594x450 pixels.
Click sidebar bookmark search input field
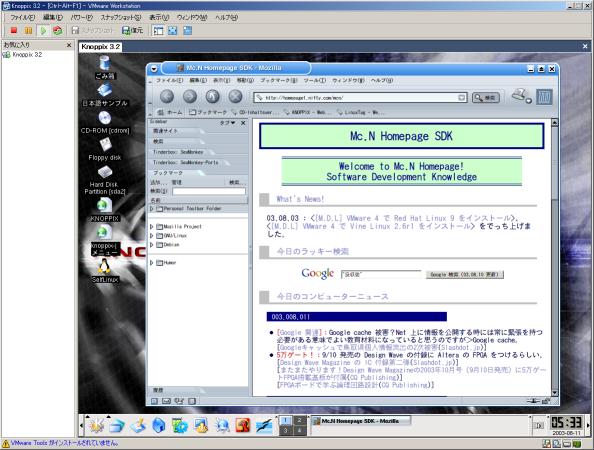click(x=209, y=191)
